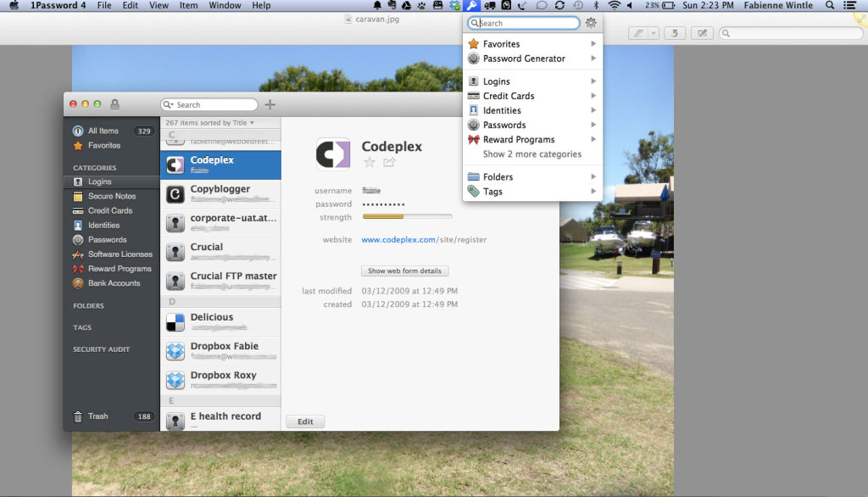
Task: Expand Favorites submenu in mini popup
Action: (532, 44)
